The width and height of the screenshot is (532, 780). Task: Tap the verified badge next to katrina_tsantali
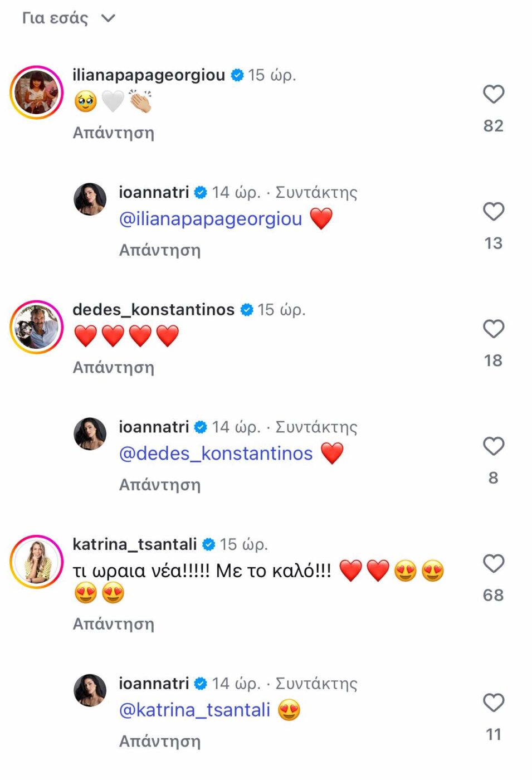[209, 544]
